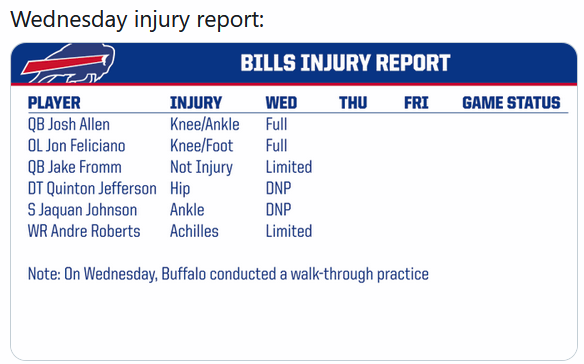Screen dimensions: 584x364
Task: Click the THU column header
Action: pos(353,103)
